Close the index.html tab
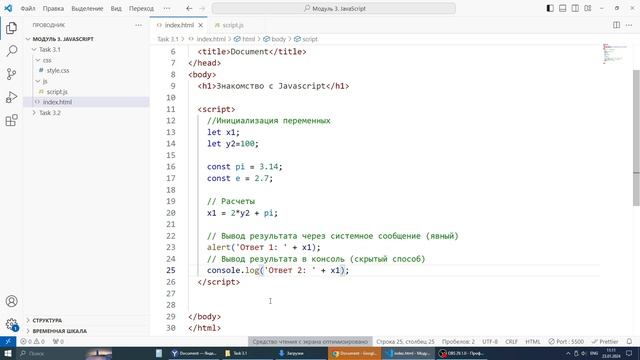 coord(200,25)
